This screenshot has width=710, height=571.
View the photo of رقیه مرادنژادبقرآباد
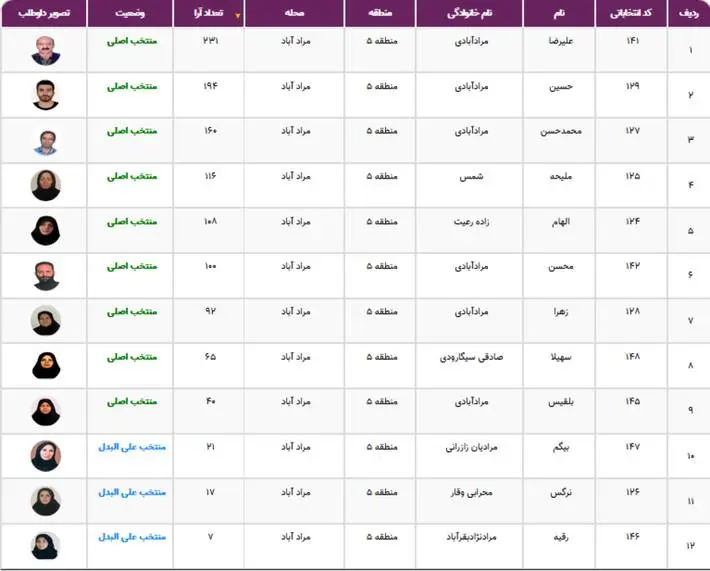(x=46, y=545)
